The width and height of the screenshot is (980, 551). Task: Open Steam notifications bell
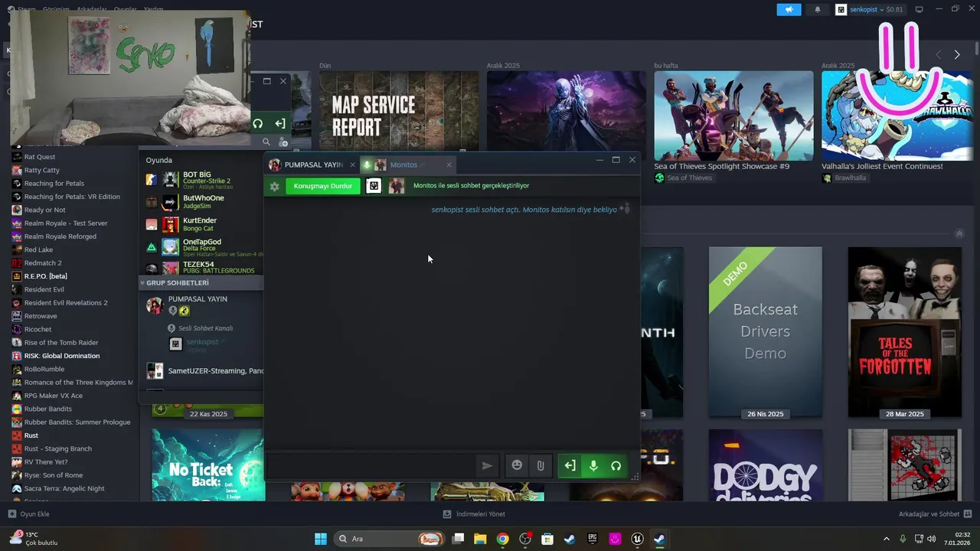coord(817,9)
